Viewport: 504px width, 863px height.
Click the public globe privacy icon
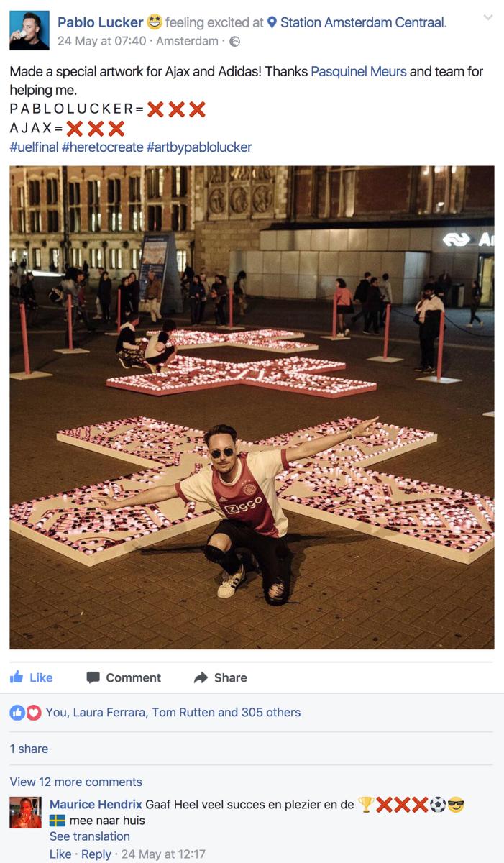[234, 42]
